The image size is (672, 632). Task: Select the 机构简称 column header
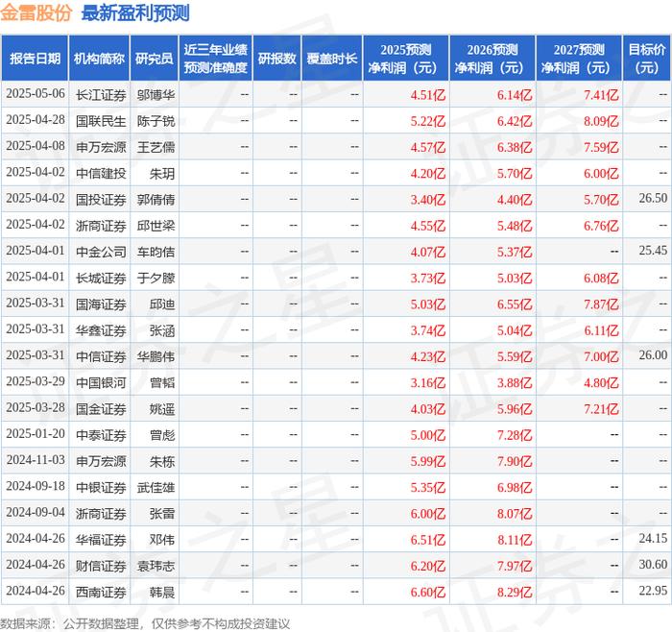[99, 59]
